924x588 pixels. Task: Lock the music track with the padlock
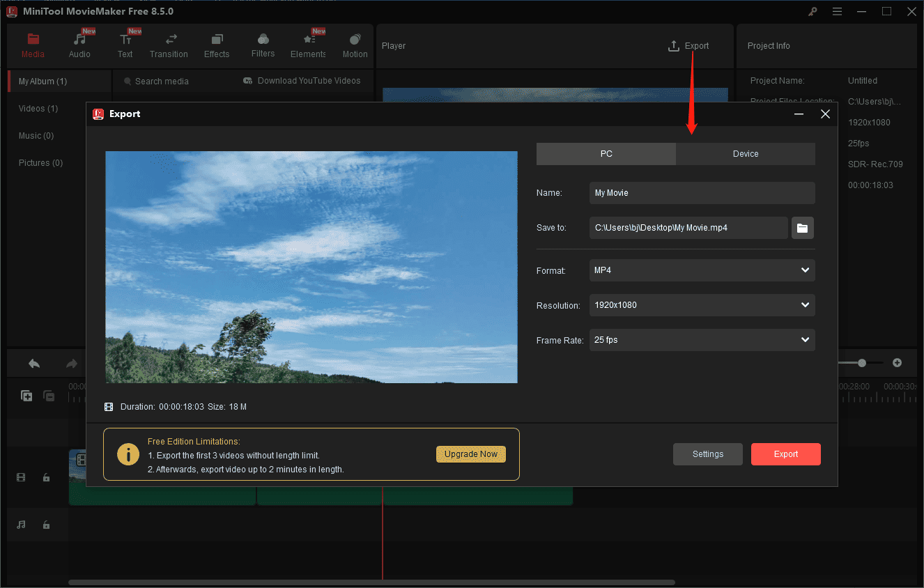[x=46, y=525]
